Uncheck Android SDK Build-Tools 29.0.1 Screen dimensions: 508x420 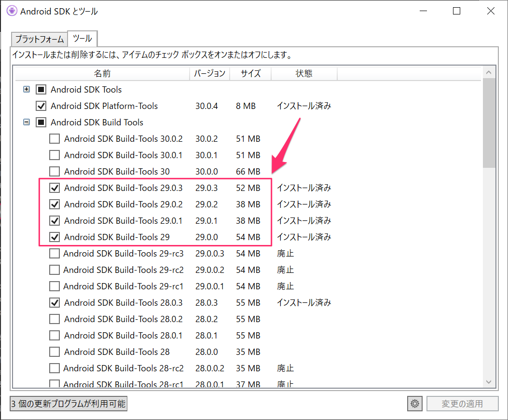click(55, 220)
